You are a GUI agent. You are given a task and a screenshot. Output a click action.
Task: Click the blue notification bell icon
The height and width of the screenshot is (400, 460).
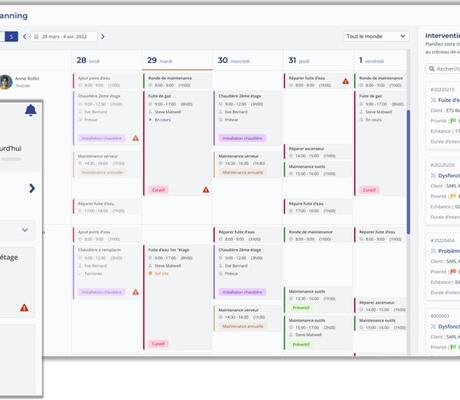[31, 110]
